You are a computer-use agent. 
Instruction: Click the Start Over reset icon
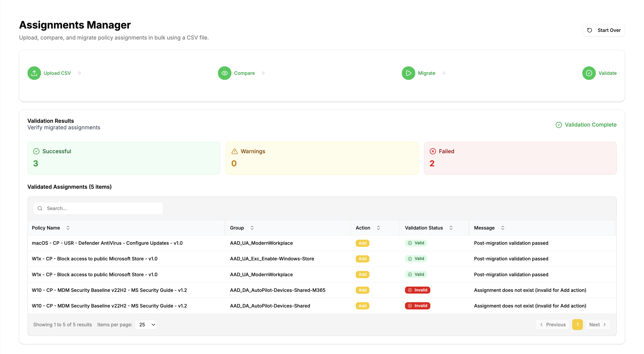(x=589, y=30)
